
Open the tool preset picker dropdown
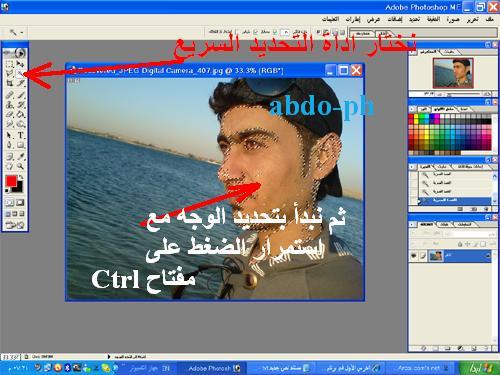pyautogui.click(x=15, y=32)
